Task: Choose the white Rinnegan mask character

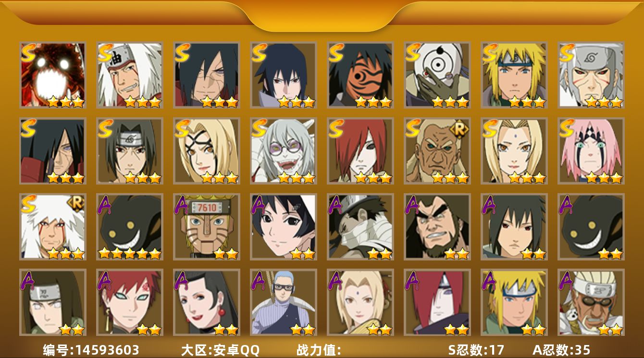Action: click(x=437, y=75)
